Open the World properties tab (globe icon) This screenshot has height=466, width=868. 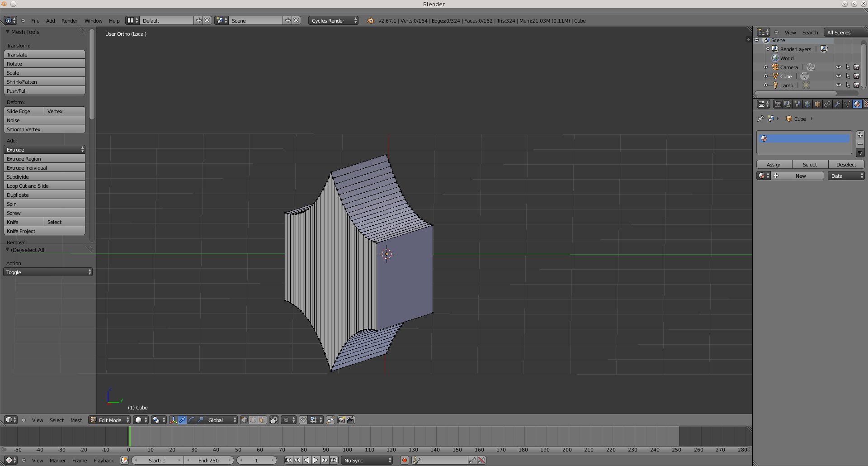(x=807, y=104)
